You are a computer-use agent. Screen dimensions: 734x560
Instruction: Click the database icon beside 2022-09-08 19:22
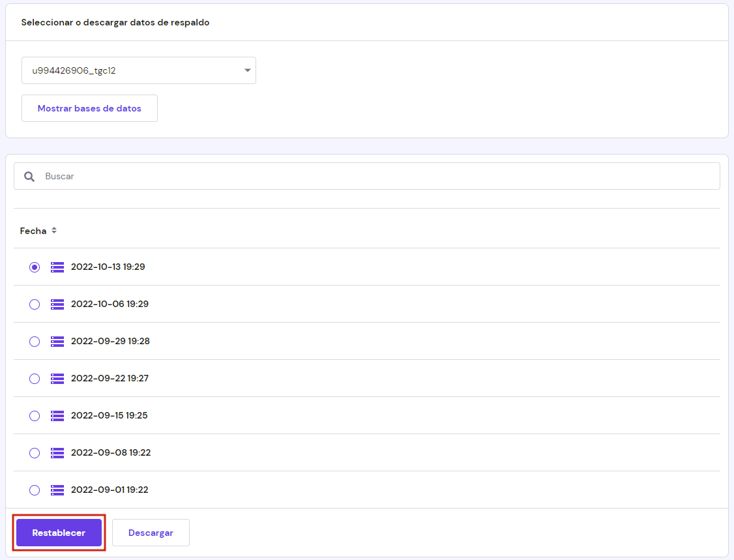point(57,452)
